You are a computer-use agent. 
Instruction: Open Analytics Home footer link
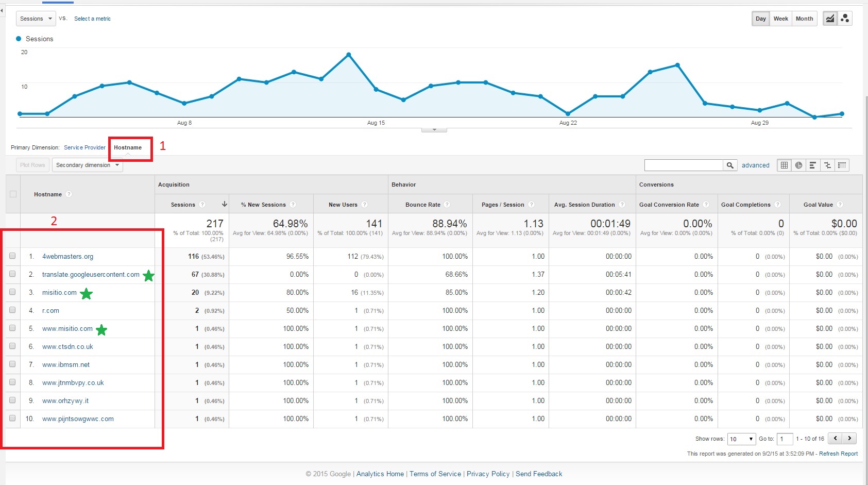coord(380,474)
